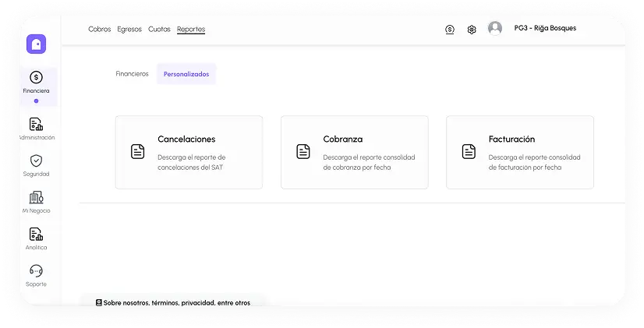
Task: Click the Cobranza document icon
Action: pos(303,151)
